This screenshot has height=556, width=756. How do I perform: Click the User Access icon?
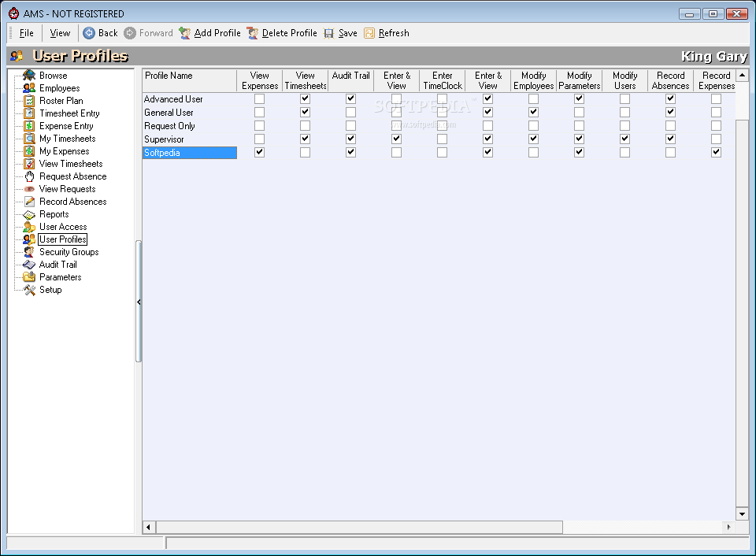pos(29,227)
